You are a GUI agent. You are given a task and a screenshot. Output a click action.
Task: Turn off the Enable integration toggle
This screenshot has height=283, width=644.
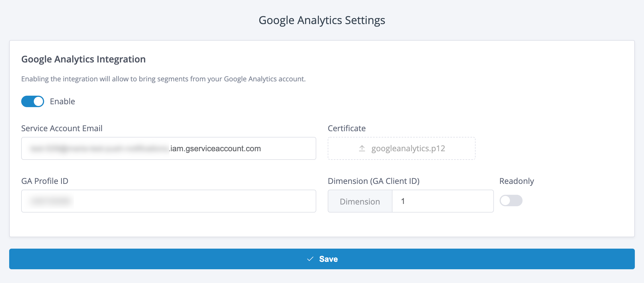click(x=33, y=101)
